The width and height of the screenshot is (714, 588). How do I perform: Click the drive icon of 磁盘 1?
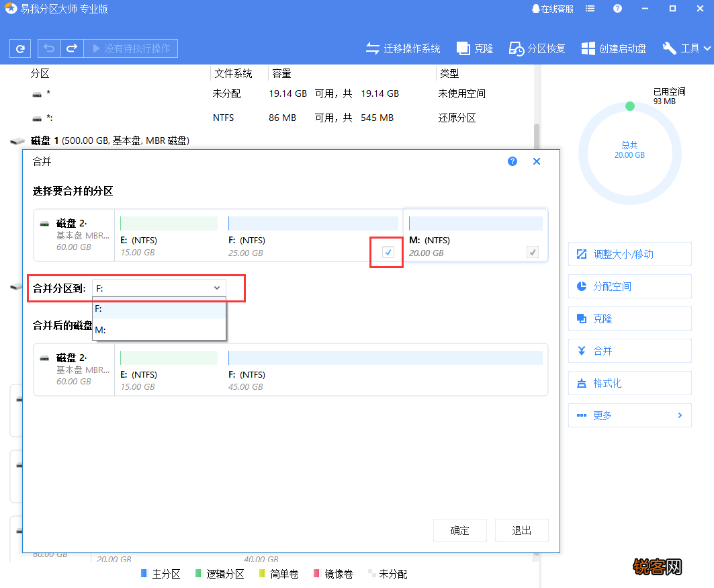(x=17, y=141)
